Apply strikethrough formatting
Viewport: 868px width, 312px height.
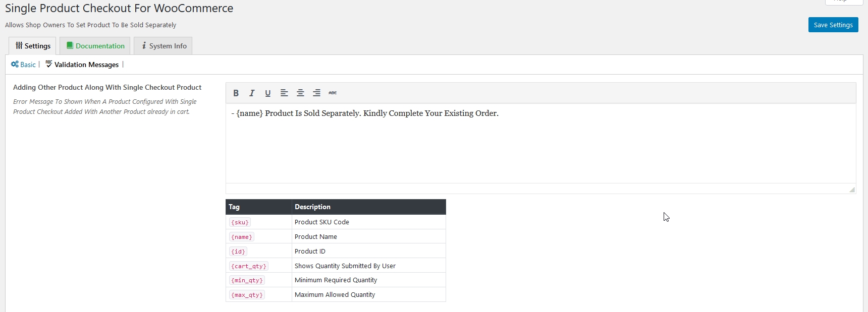pyautogui.click(x=333, y=93)
